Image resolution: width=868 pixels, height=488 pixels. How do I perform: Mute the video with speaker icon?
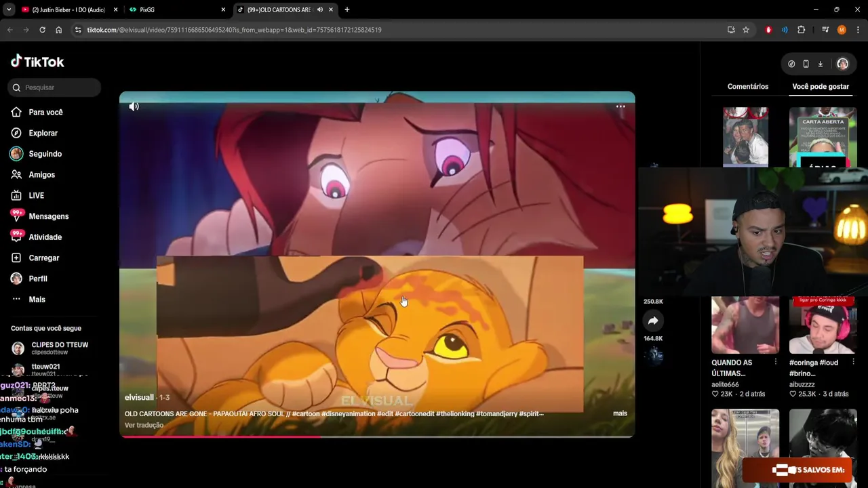(134, 106)
